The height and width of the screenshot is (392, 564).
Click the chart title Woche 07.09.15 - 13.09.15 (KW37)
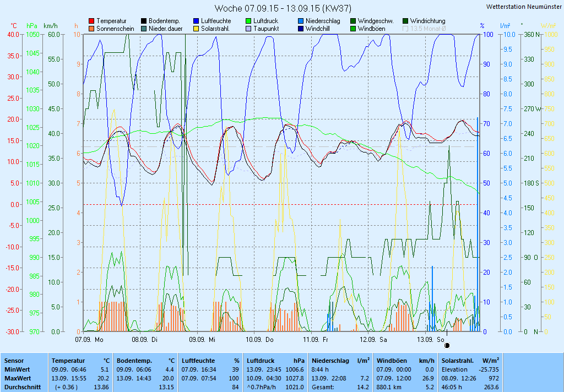[283, 8]
